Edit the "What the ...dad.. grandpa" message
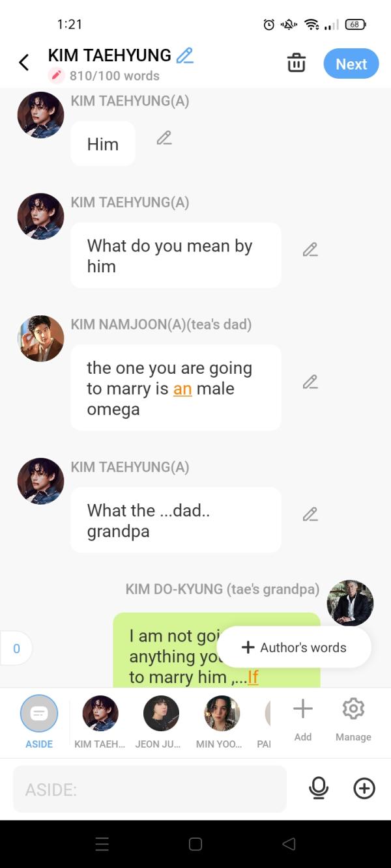The image size is (391, 868). [310, 515]
